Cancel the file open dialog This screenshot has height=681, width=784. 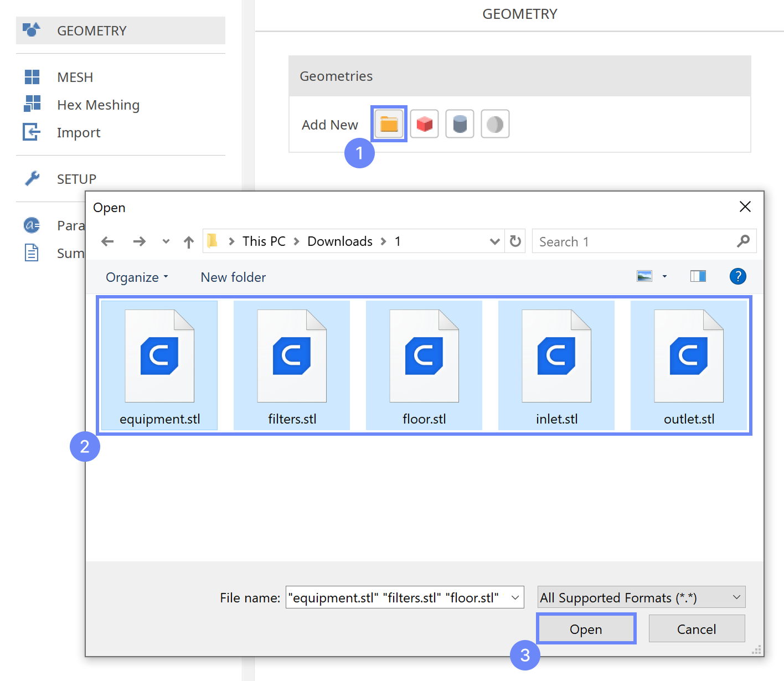pyautogui.click(x=697, y=629)
